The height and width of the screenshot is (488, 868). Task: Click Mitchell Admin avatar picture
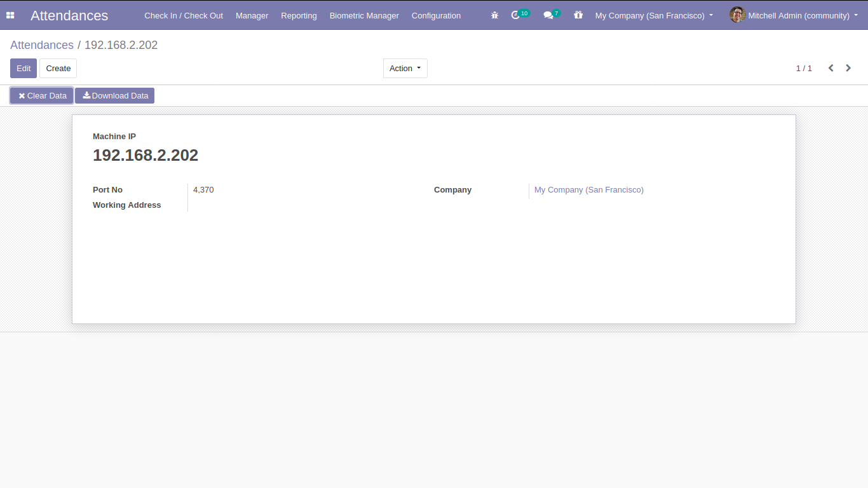click(x=737, y=15)
